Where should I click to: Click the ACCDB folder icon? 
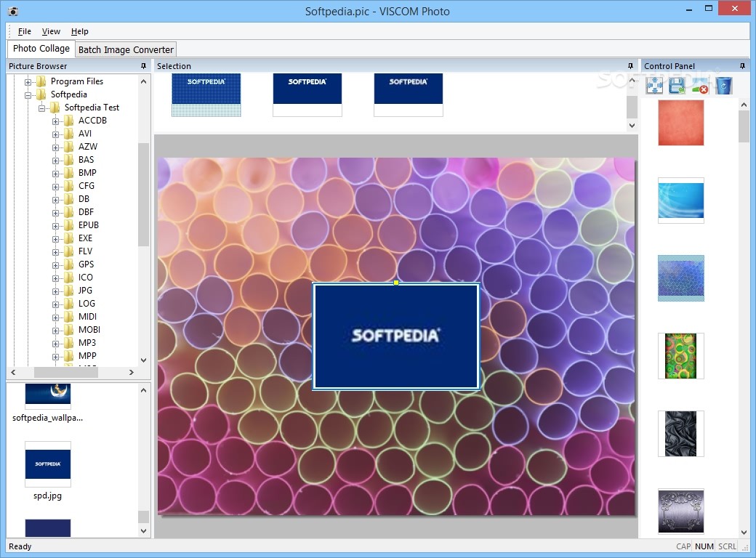click(x=70, y=121)
